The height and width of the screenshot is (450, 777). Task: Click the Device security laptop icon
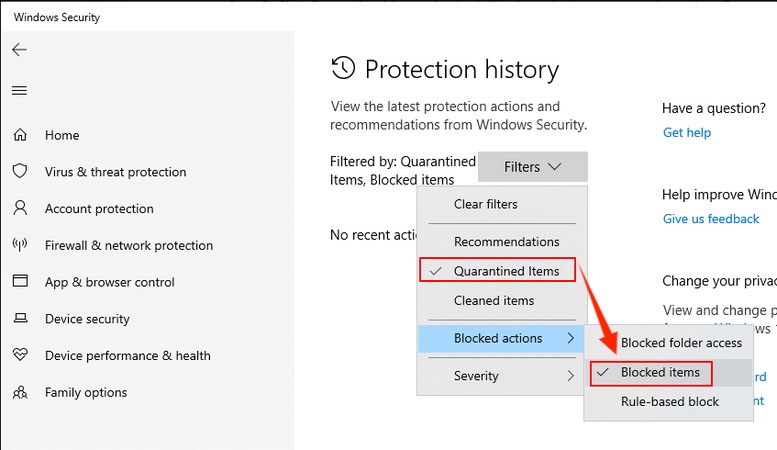tap(20, 319)
